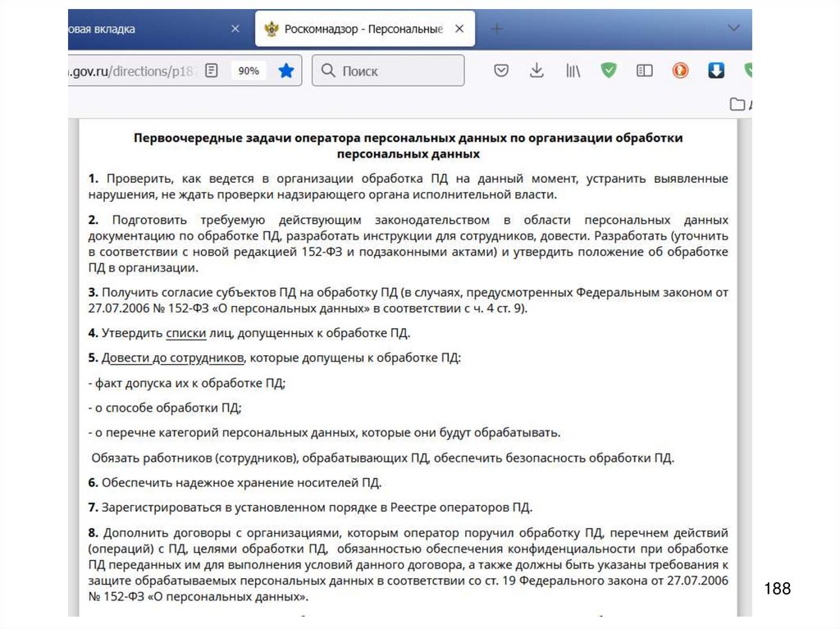Click line факт допуска их к обработке ПД
The width and height of the screenshot is (840, 629).
click(x=187, y=384)
